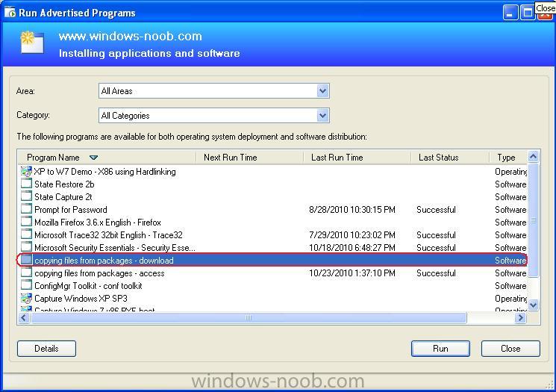This screenshot has width=556, height=392.
Task: Open the Category dropdown arrow
Action: pos(322,115)
